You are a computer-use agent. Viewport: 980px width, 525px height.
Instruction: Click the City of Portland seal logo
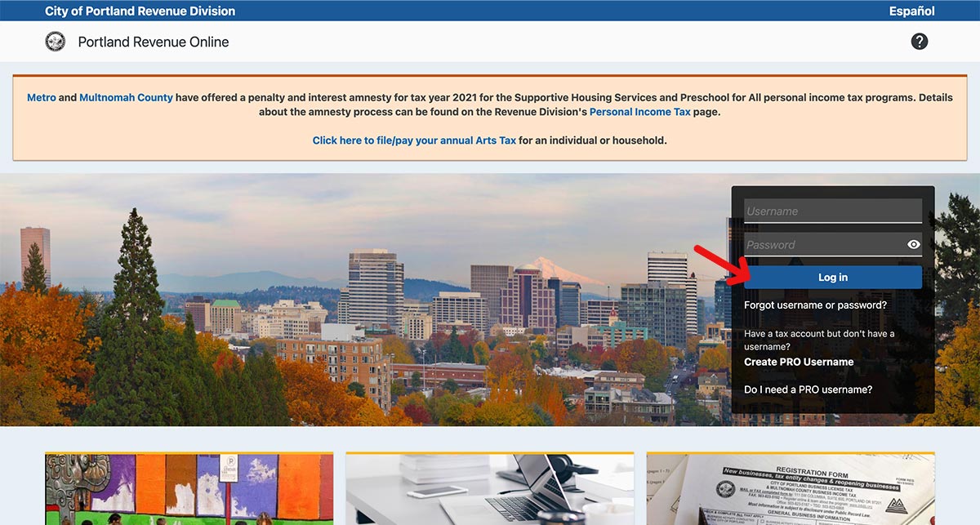[x=56, y=42]
